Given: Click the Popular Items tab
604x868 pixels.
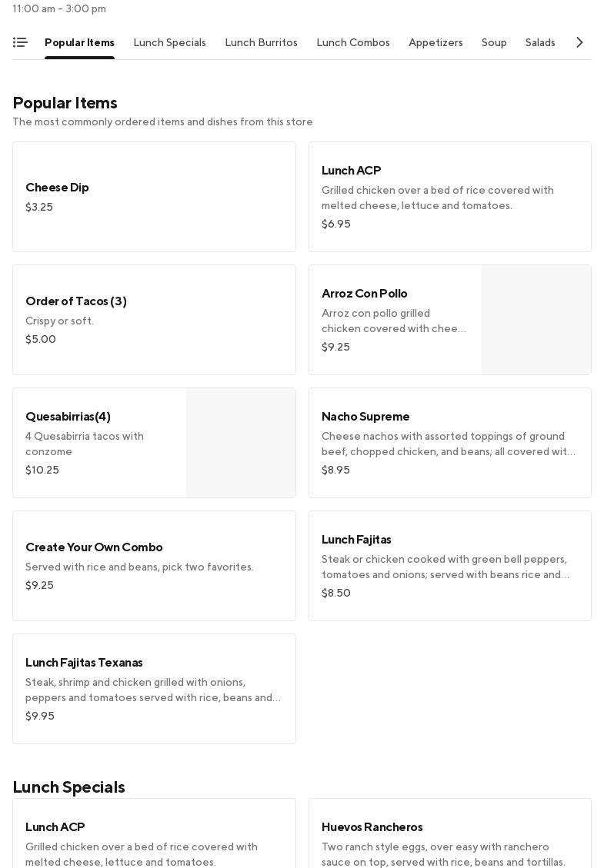Looking at the screenshot, I should pyautogui.click(x=79, y=42).
